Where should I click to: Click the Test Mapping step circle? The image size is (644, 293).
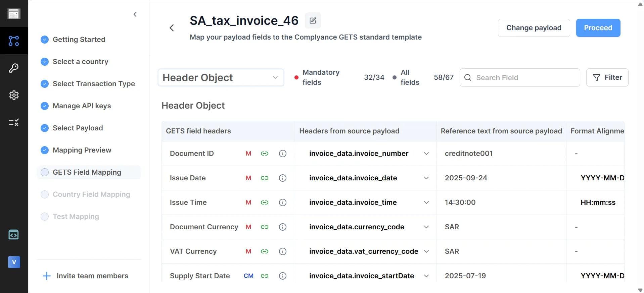pyautogui.click(x=45, y=217)
